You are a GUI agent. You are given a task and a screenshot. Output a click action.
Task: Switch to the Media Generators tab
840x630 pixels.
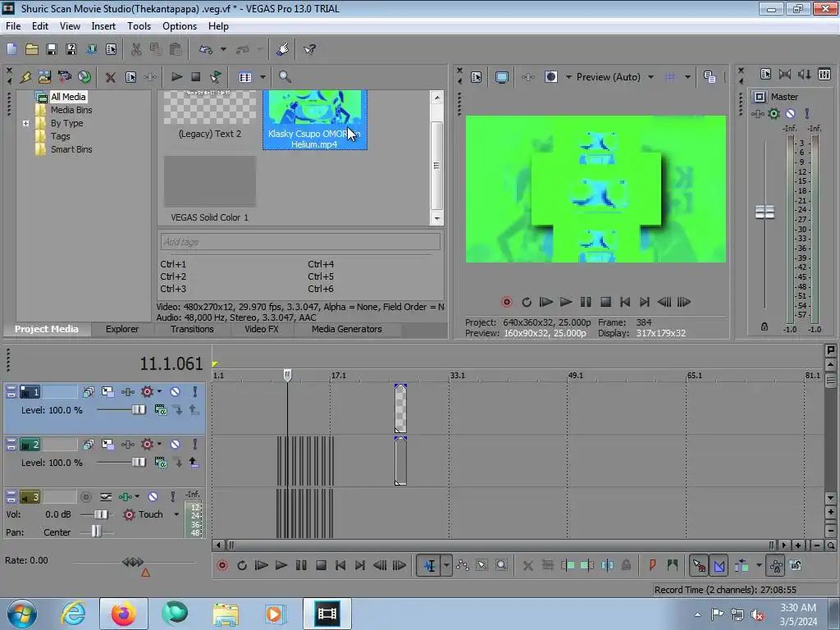347,329
